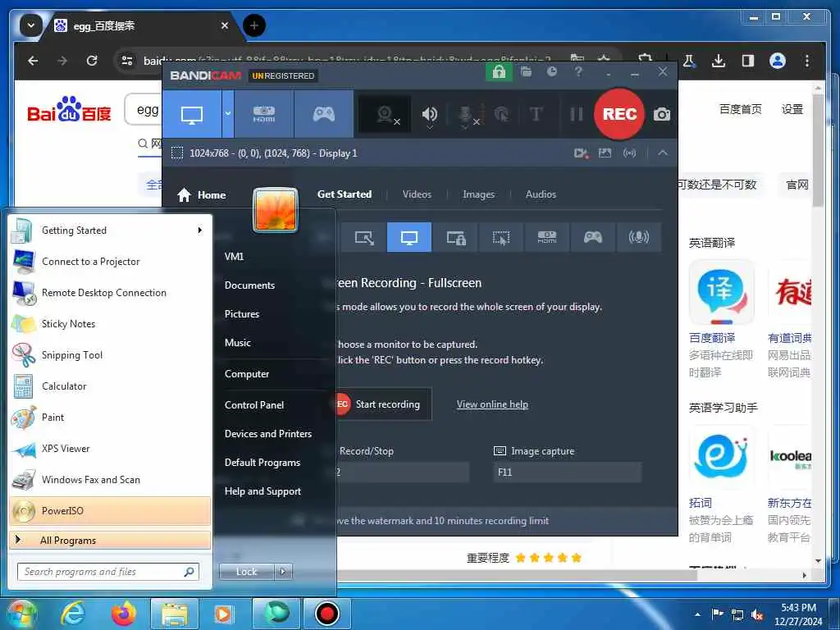Open scheduled recording clock icon

coord(552,71)
